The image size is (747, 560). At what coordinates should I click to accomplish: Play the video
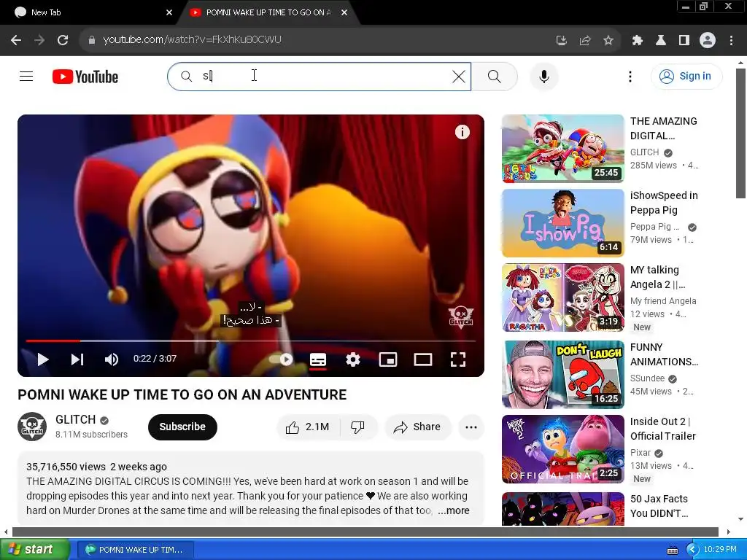click(x=43, y=359)
